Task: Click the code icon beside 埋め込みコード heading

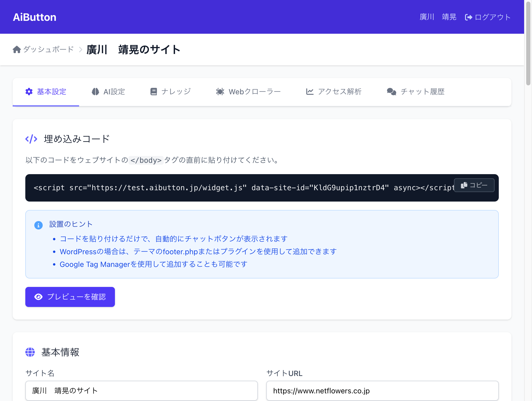Action: 31,139
